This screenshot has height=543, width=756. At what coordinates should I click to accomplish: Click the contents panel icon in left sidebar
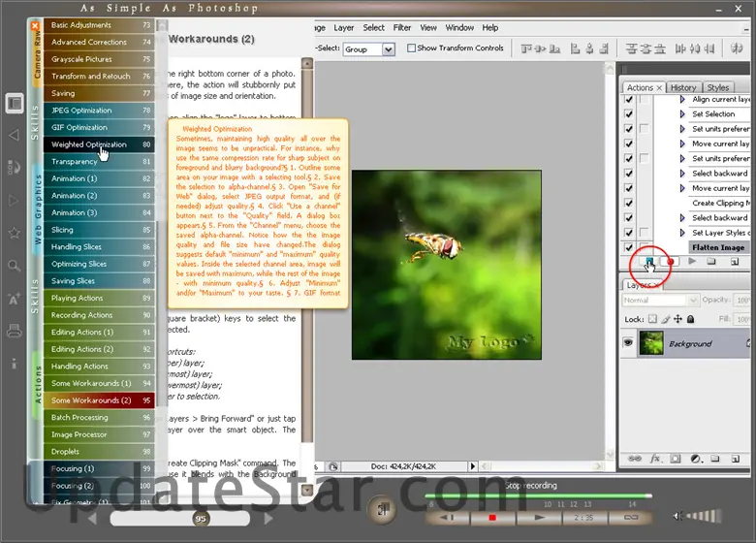click(15, 103)
